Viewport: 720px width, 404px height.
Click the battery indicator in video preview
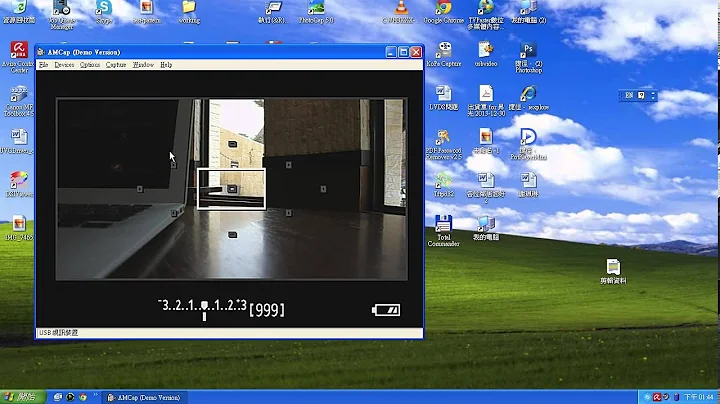(386, 310)
